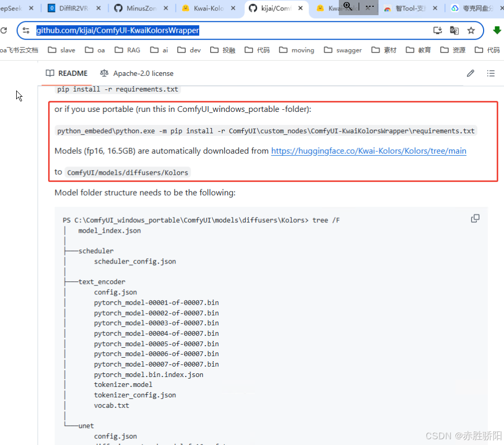Open site information icon in the address bar
Screen dimensions: 504x445
click(26, 30)
